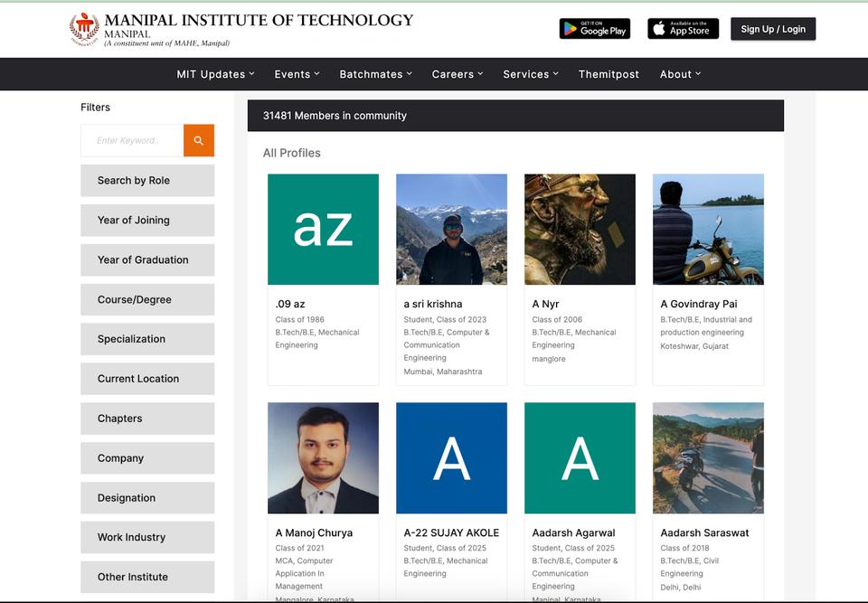Click 'Mumbai, Maharashtra' location text
The image size is (868, 603).
tap(443, 372)
